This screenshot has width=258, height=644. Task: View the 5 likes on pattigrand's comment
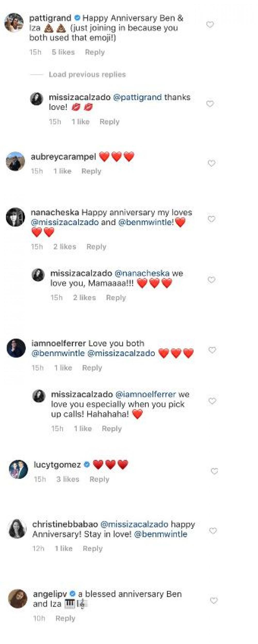63,52
